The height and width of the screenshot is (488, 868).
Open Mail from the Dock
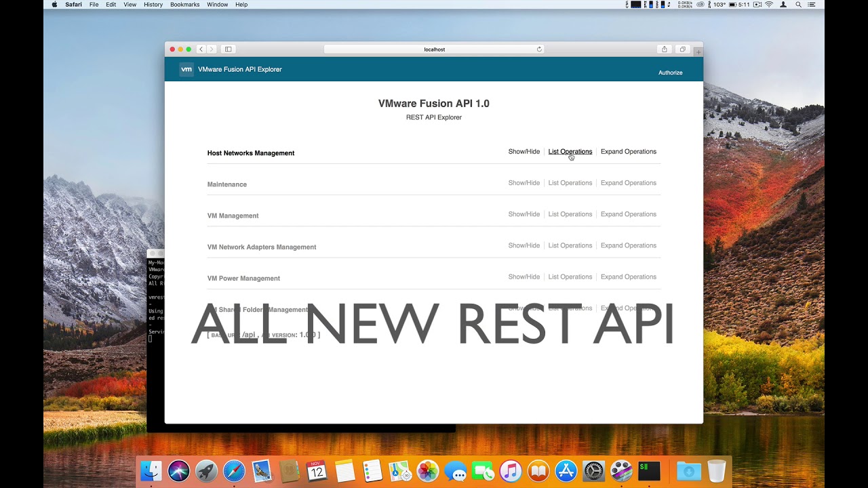coord(261,470)
